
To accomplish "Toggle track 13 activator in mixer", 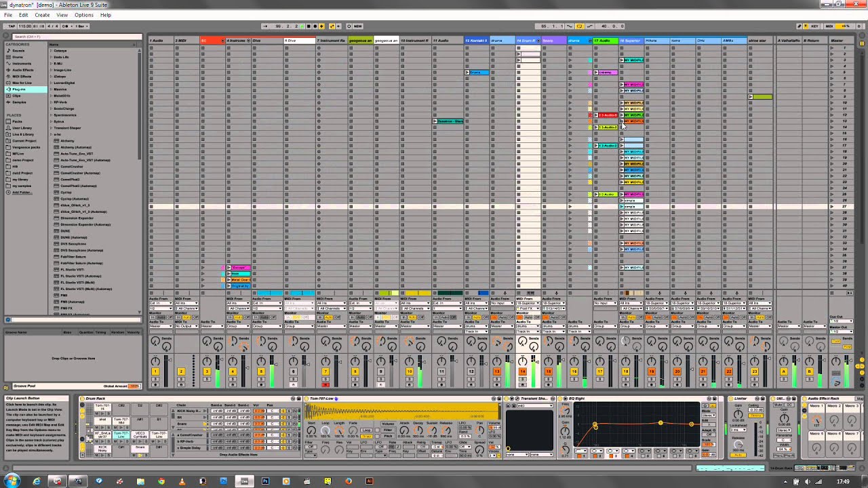I will click(x=496, y=371).
